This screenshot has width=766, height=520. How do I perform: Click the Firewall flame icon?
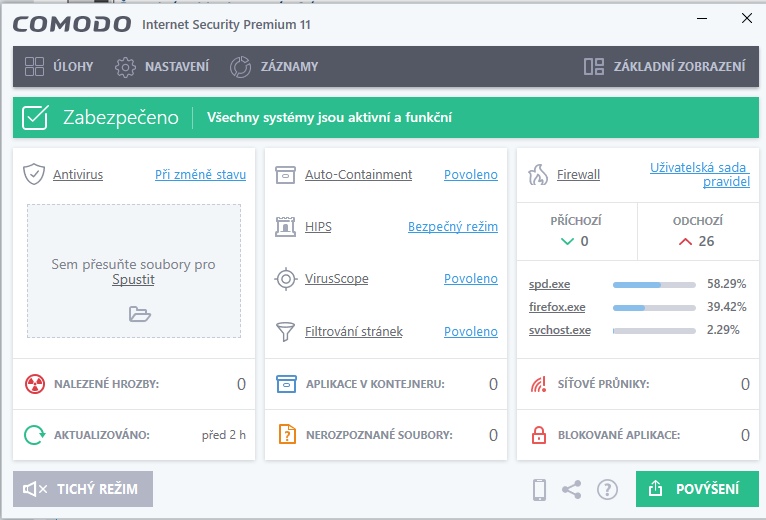point(538,174)
